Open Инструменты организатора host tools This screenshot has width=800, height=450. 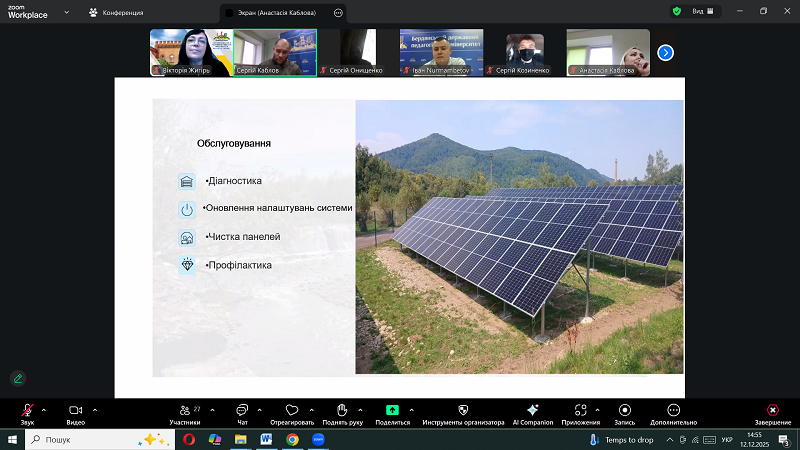click(x=461, y=410)
